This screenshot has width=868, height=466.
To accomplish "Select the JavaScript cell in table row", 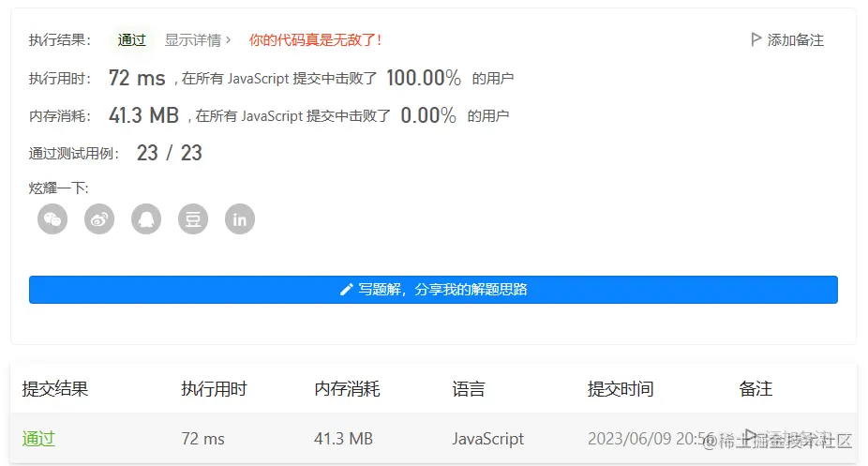I will [487, 439].
